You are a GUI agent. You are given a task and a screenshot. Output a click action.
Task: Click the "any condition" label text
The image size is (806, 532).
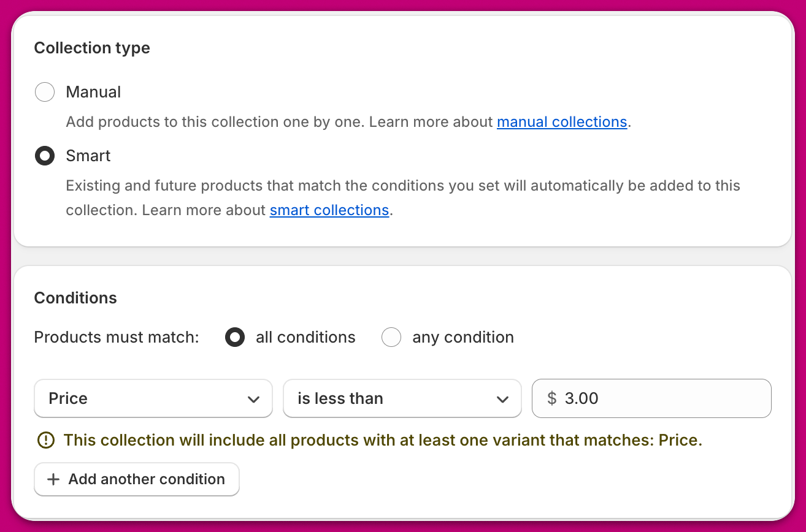click(463, 338)
